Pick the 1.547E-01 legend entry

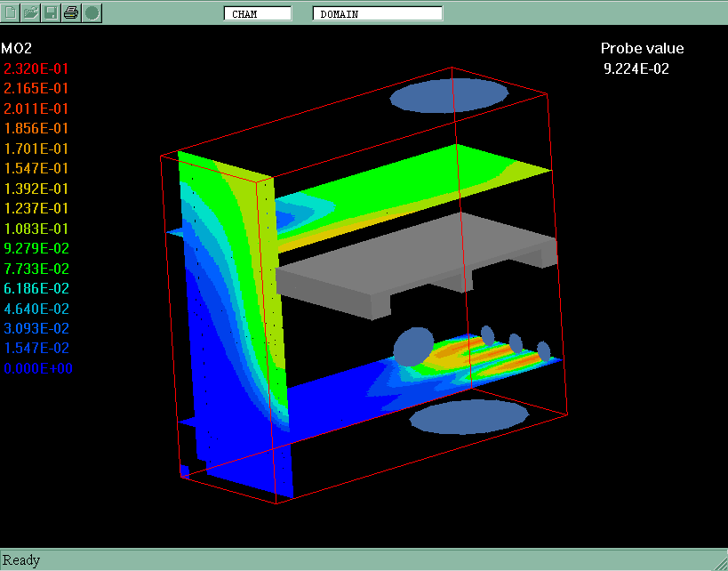click(x=36, y=168)
